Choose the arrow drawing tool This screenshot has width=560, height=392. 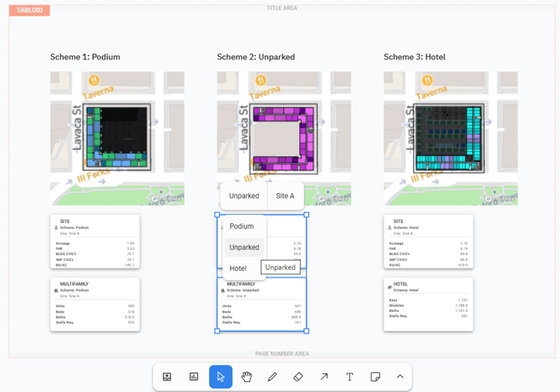point(324,377)
